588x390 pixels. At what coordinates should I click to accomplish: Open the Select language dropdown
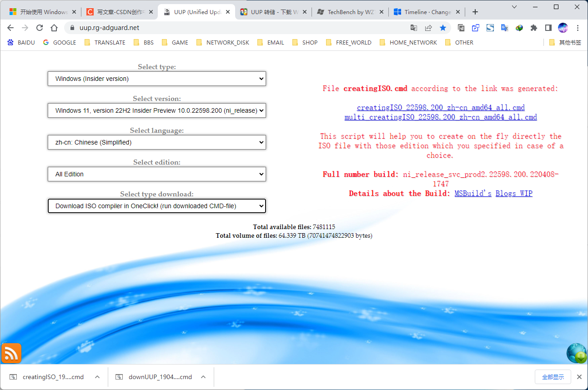pos(156,142)
